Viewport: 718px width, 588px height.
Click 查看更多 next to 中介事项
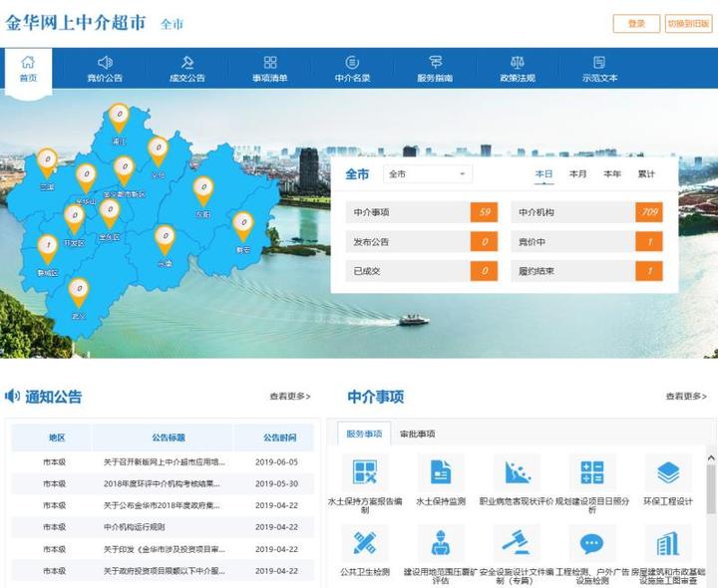[686, 397]
